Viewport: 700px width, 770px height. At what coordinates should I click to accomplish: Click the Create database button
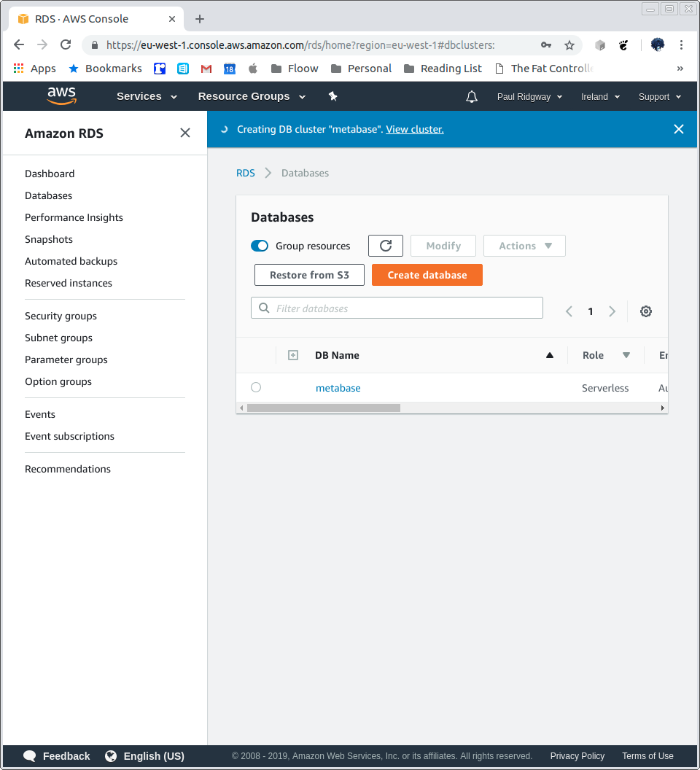427,275
